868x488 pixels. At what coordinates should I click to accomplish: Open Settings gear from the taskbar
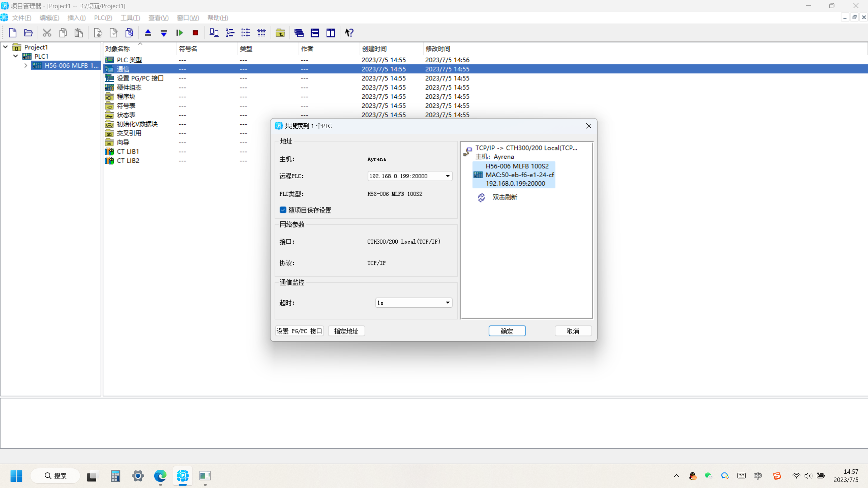click(x=138, y=476)
